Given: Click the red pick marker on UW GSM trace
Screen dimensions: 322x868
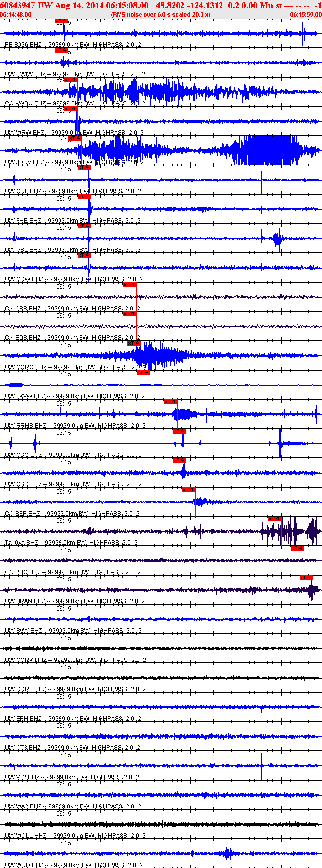Looking at the screenshot, I should point(180,431).
